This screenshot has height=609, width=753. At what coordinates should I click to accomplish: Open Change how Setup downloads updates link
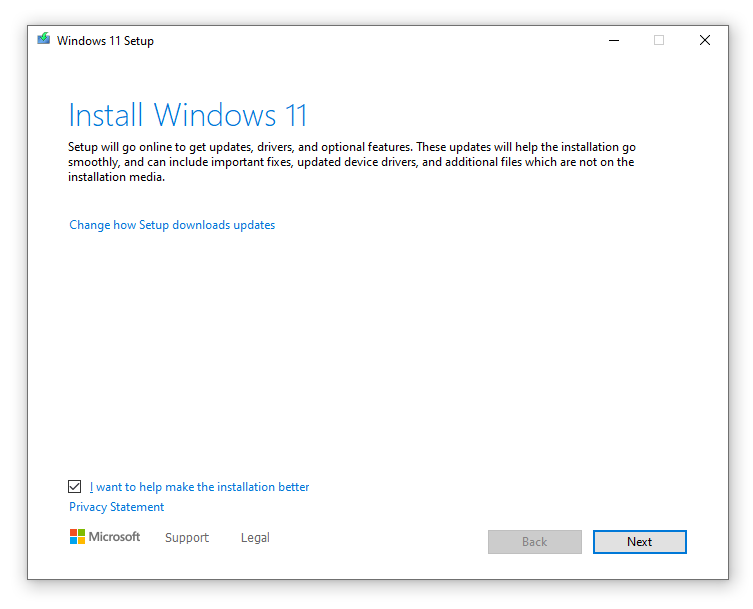click(172, 225)
